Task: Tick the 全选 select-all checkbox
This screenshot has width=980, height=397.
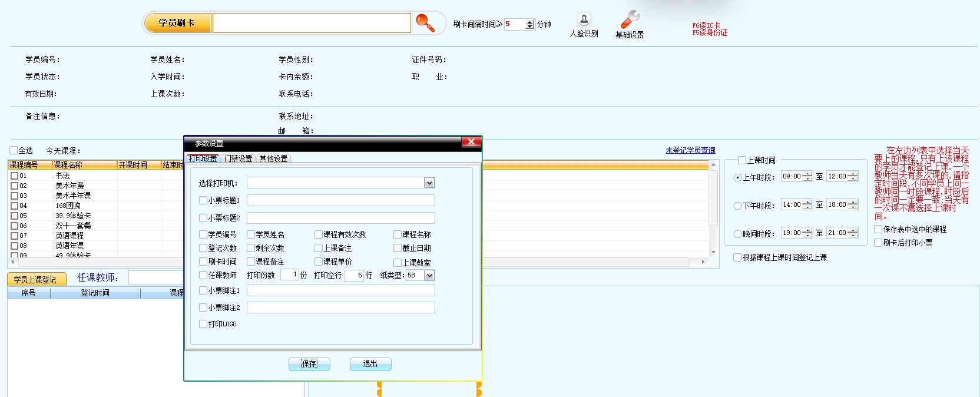Action: coord(14,150)
